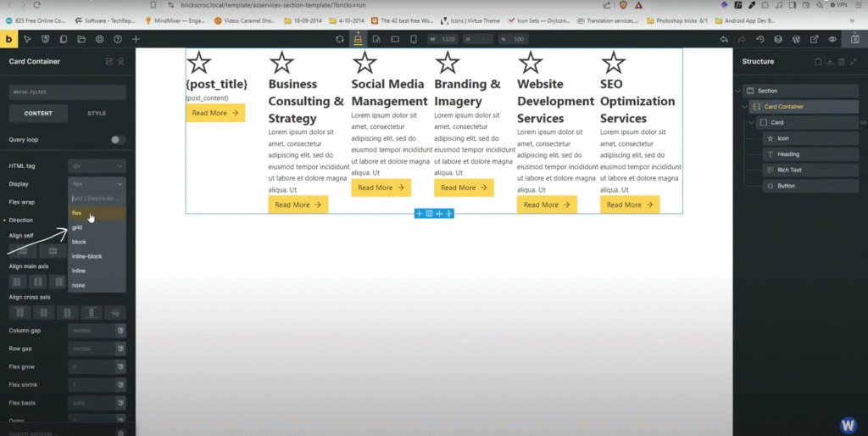The width and height of the screenshot is (868, 436).
Task: Click the delete trash icon in Structure panel
Action: pyautogui.click(x=841, y=62)
